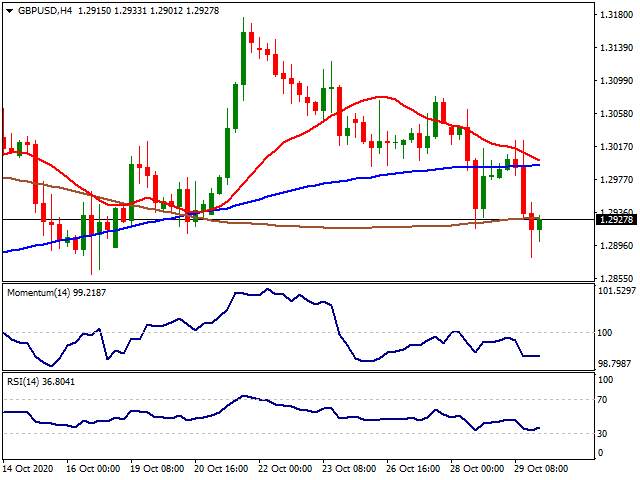Click the 101.5297 Momentum scale maximum
Screen dimensions: 640x480
click(617, 291)
